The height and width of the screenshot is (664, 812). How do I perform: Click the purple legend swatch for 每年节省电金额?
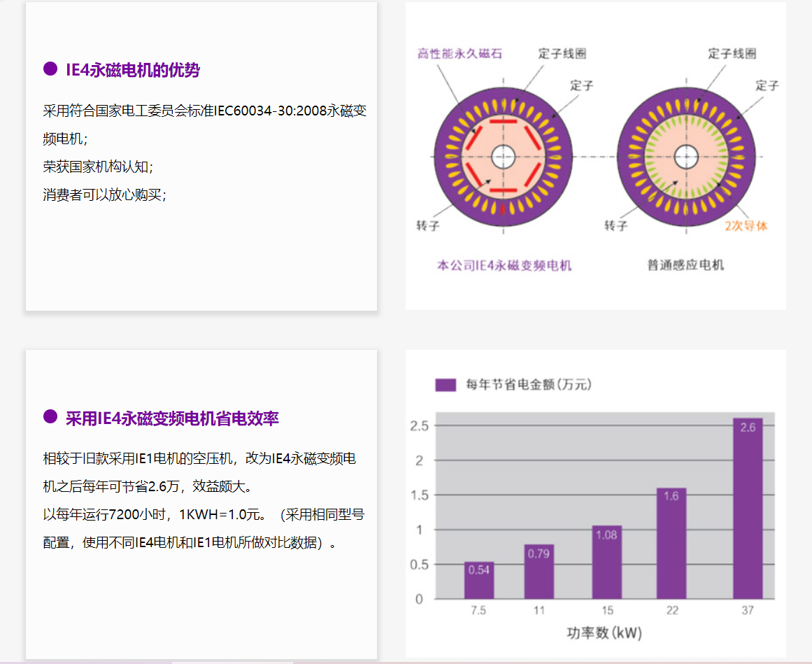(446, 385)
